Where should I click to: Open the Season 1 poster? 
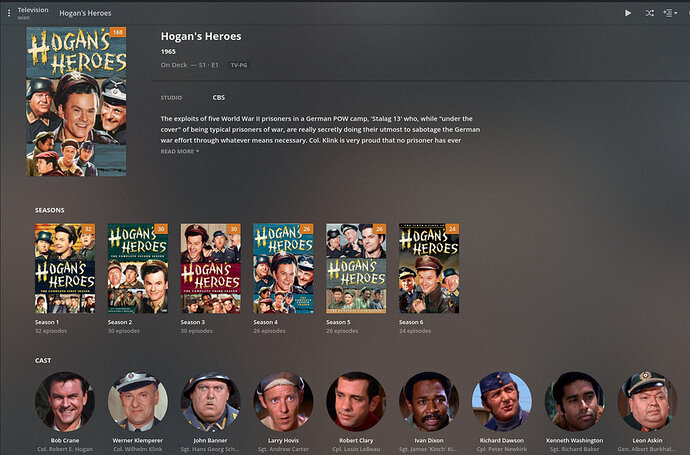(x=65, y=268)
